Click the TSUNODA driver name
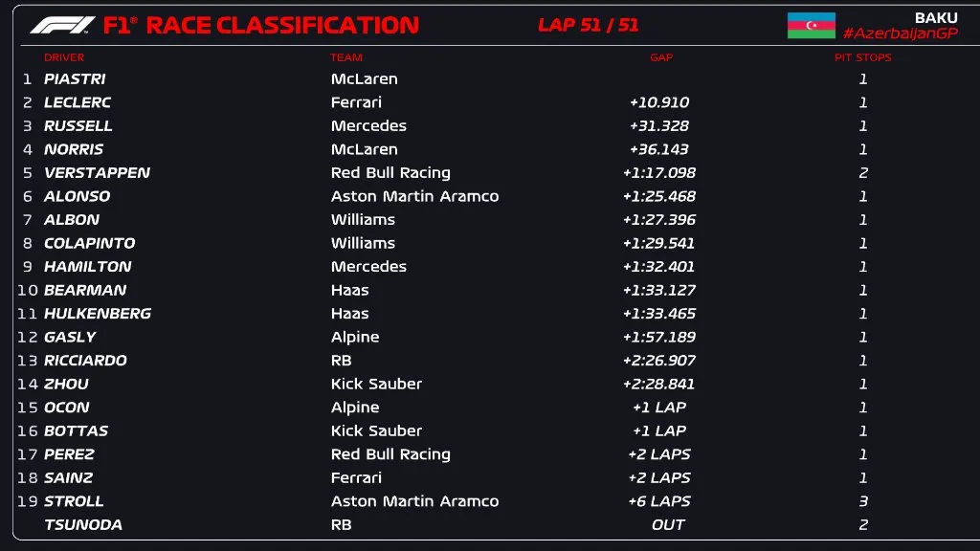 tap(83, 524)
